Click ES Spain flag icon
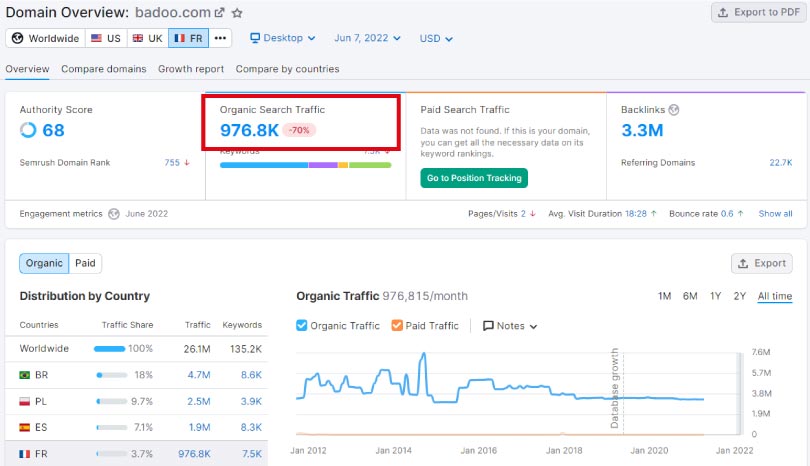Viewport: 810px width, 466px height. (24, 427)
